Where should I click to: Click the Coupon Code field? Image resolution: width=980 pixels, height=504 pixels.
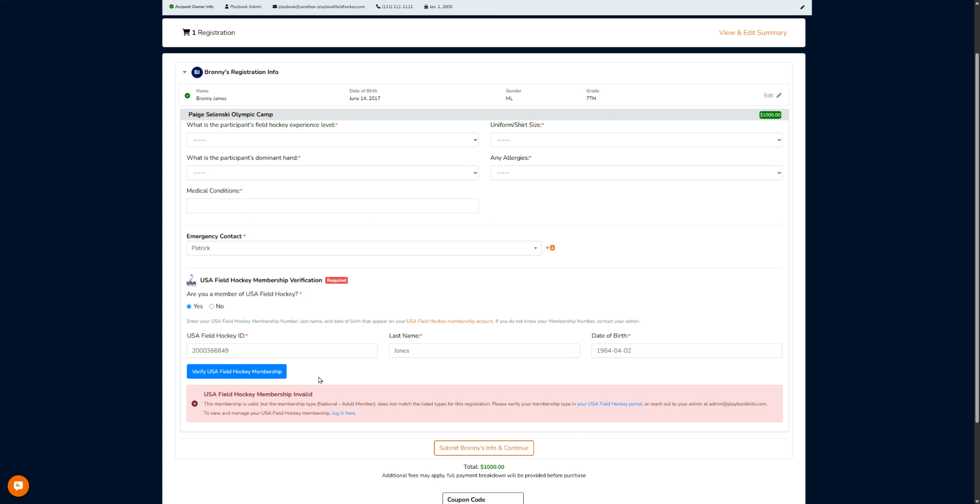(483, 499)
